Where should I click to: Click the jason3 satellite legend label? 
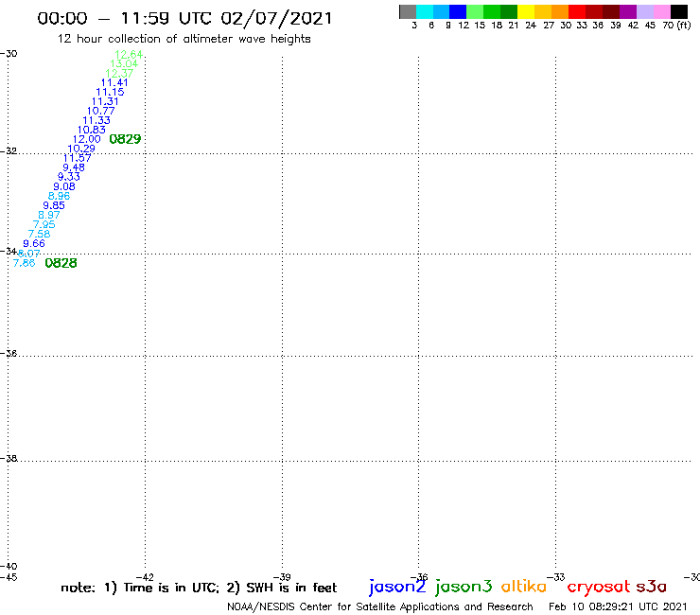(x=464, y=587)
